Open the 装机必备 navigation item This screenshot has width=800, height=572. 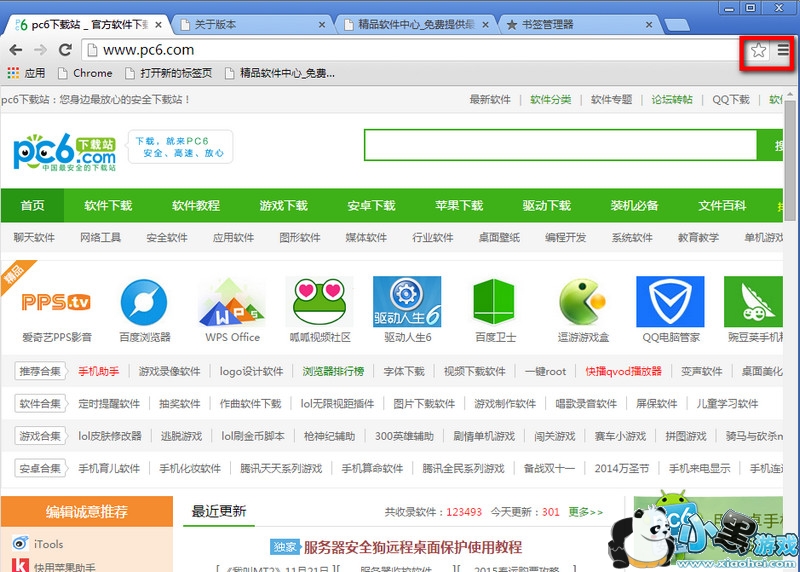point(634,205)
